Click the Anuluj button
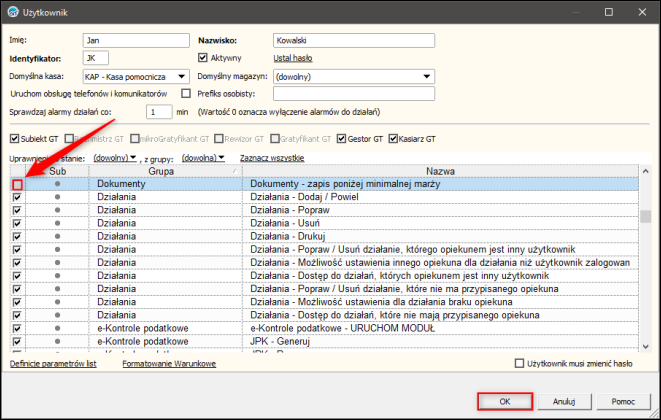This screenshot has width=661, height=420. tap(564, 401)
